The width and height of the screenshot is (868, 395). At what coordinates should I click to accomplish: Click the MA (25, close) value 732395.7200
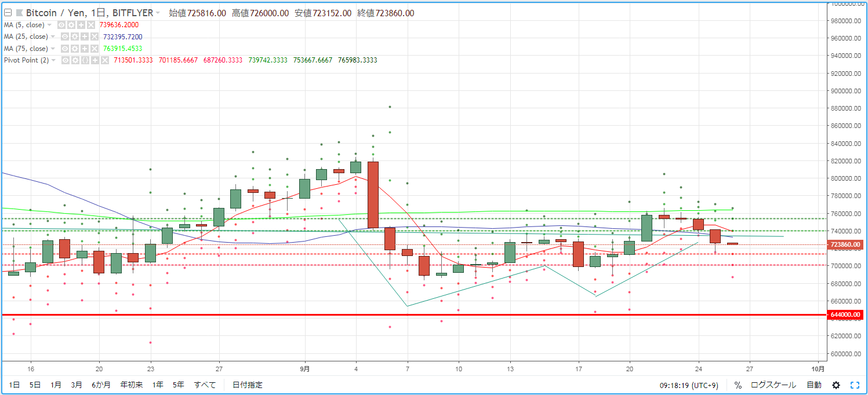click(122, 37)
